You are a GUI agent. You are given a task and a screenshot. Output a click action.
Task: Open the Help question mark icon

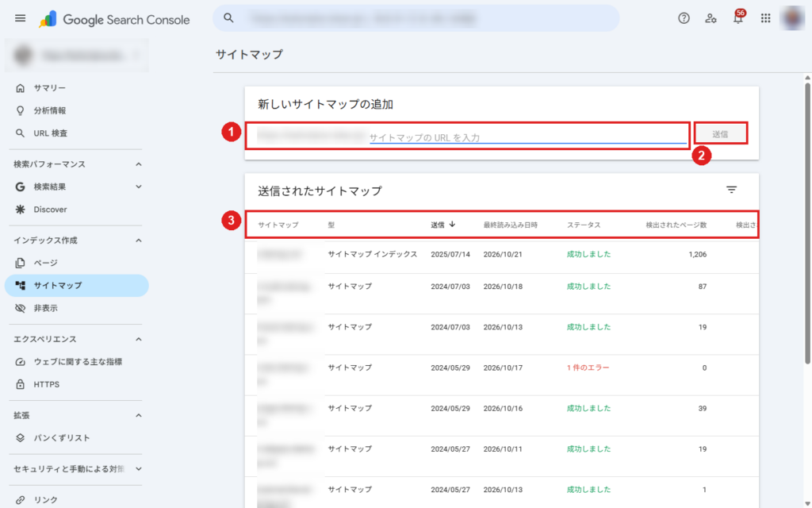click(684, 19)
